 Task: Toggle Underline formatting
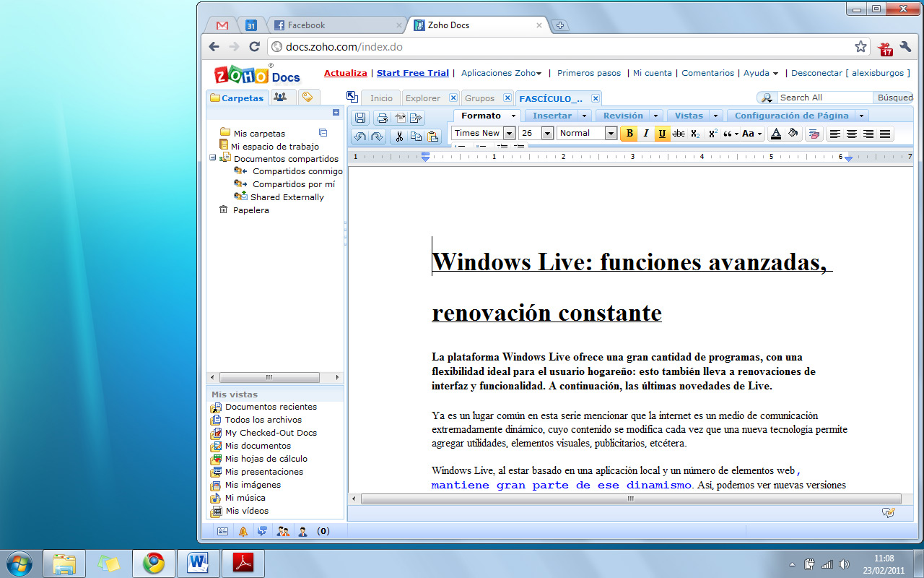click(663, 134)
